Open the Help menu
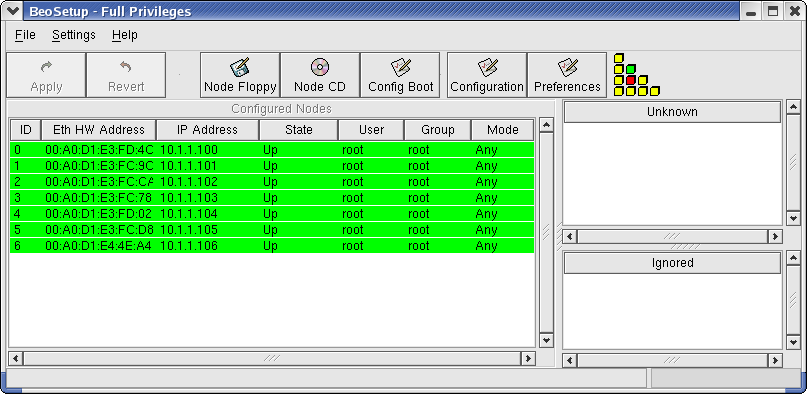The height and width of the screenshot is (394, 807). (x=125, y=35)
